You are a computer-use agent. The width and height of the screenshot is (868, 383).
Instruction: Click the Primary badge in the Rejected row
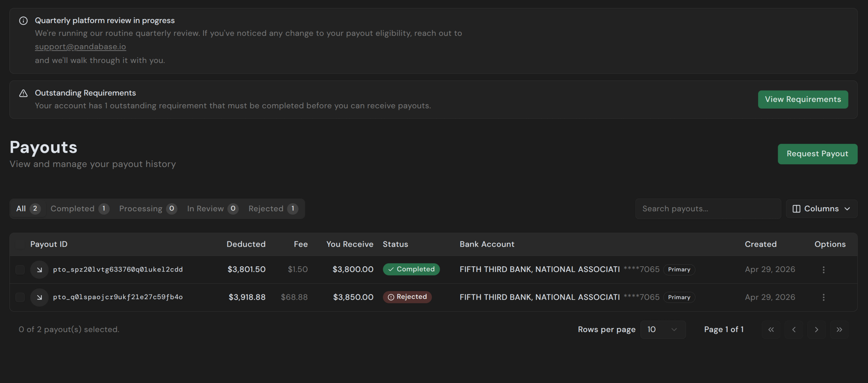679,297
